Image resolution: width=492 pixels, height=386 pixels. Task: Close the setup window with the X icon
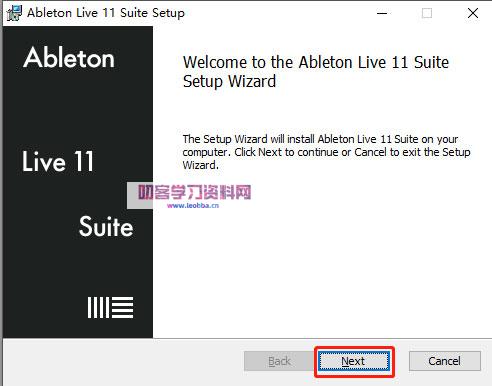click(x=473, y=13)
